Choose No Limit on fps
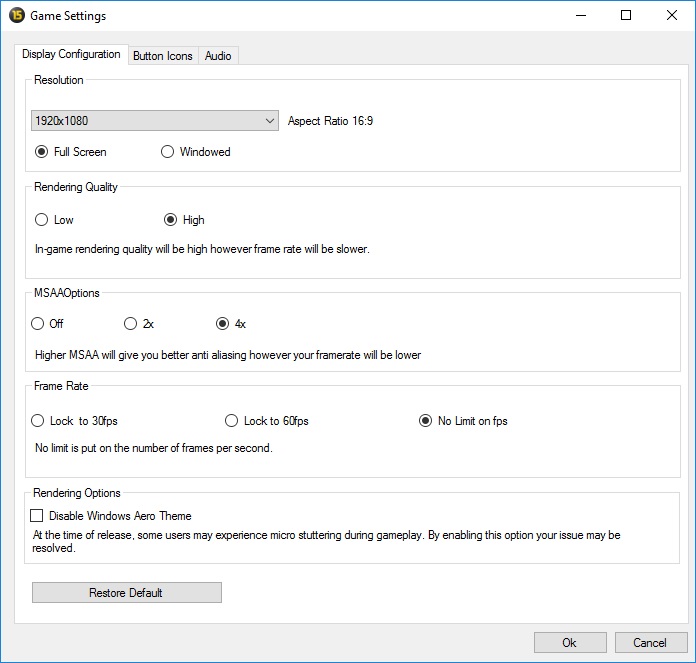Screen dimensions: 696x663 click(x=425, y=421)
